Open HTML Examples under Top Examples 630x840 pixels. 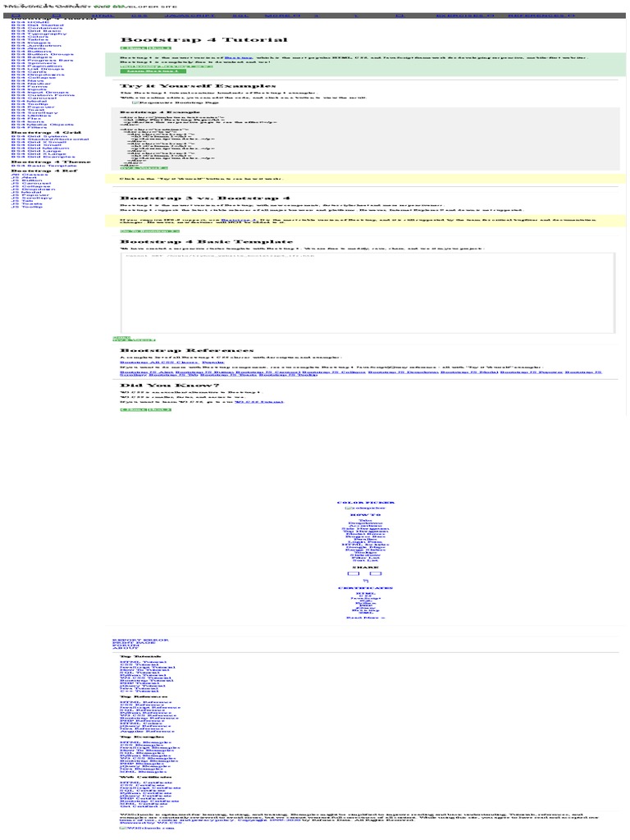click(146, 742)
